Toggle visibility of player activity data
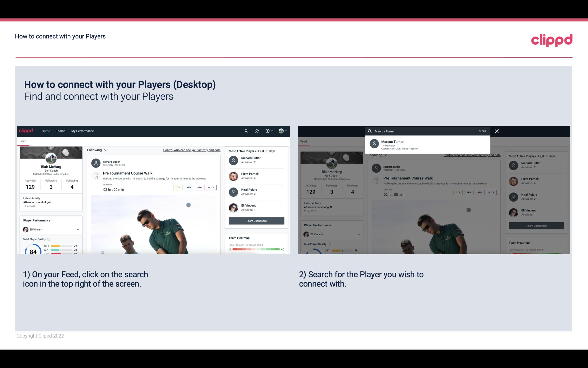588x368 pixels. [191, 150]
